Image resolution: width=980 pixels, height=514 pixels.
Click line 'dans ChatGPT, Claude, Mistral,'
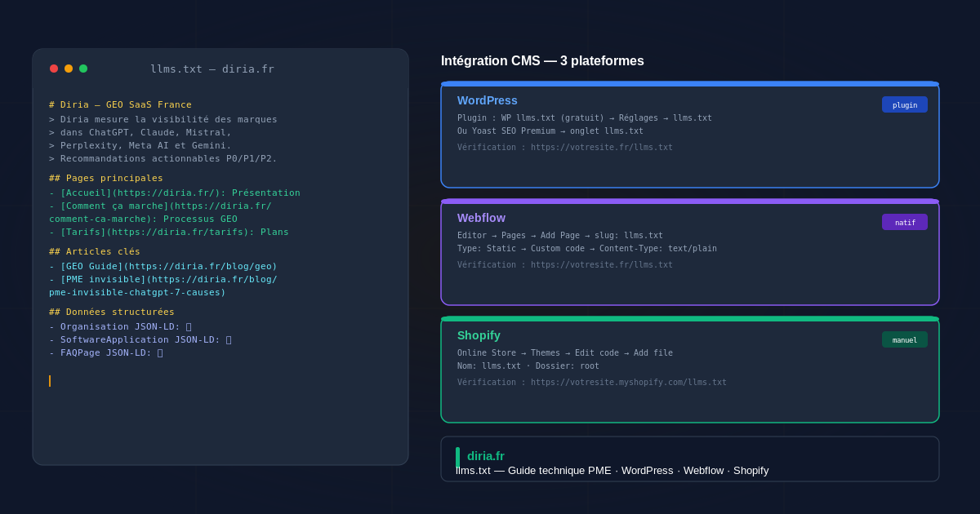click(x=140, y=132)
